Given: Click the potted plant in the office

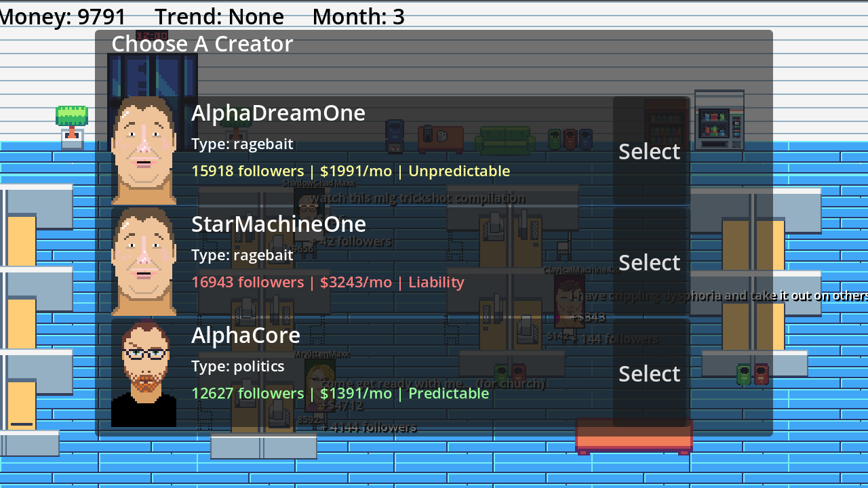Looking at the screenshot, I should click(72, 127).
